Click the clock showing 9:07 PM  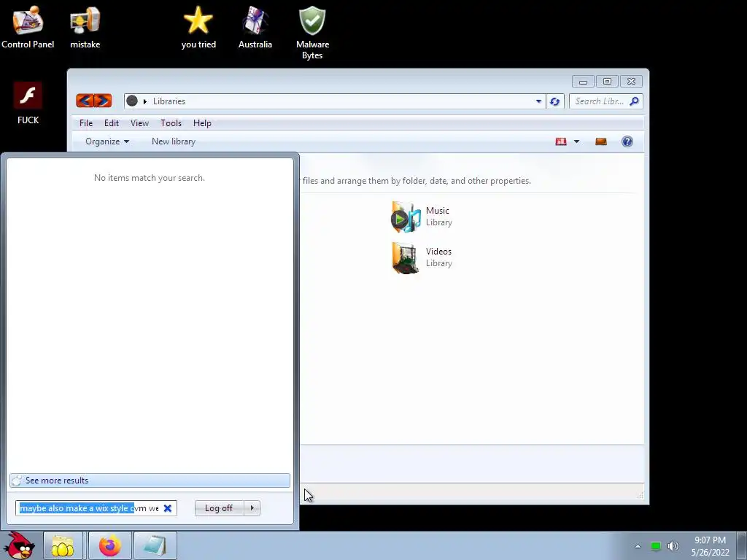[x=710, y=540]
